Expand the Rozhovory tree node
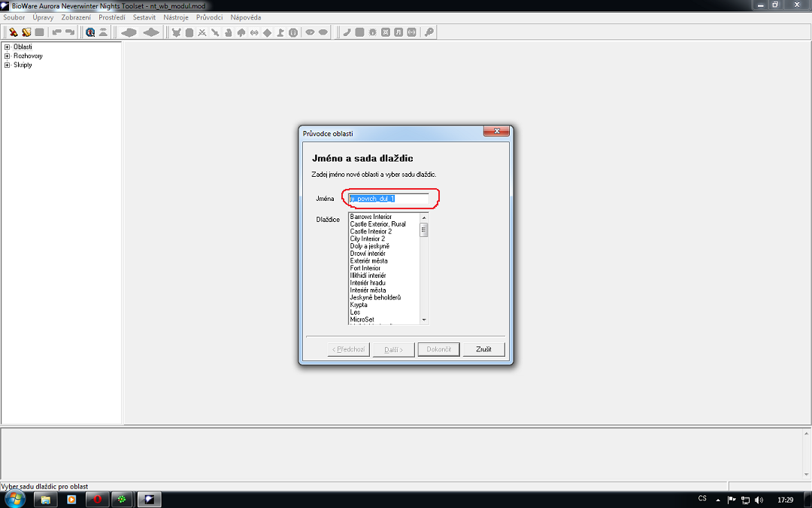Screen dimensions: 812x508 point(8,56)
